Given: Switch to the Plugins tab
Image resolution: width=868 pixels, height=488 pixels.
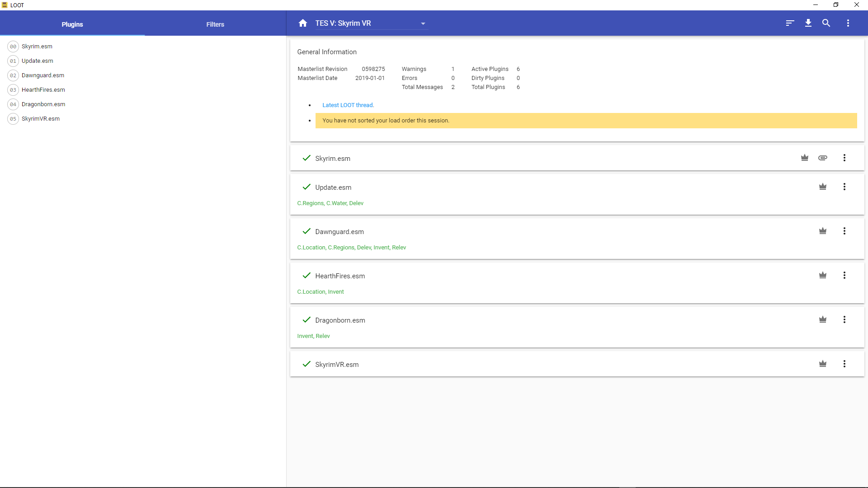Looking at the screenshot, I should 72,24.
